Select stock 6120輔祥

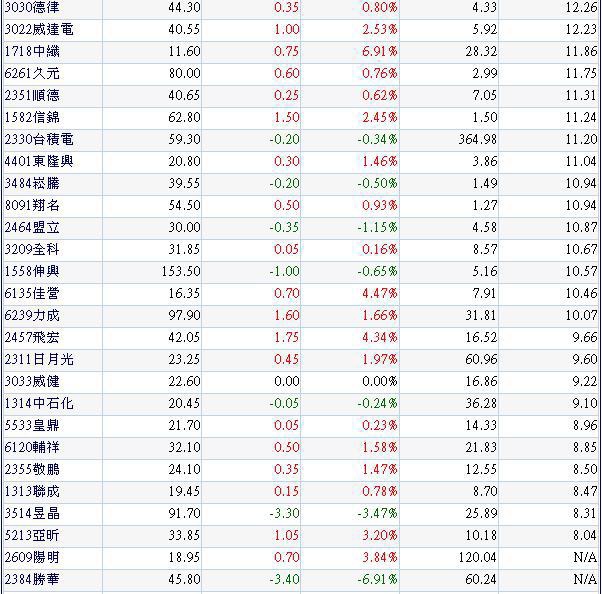point(32,447)
